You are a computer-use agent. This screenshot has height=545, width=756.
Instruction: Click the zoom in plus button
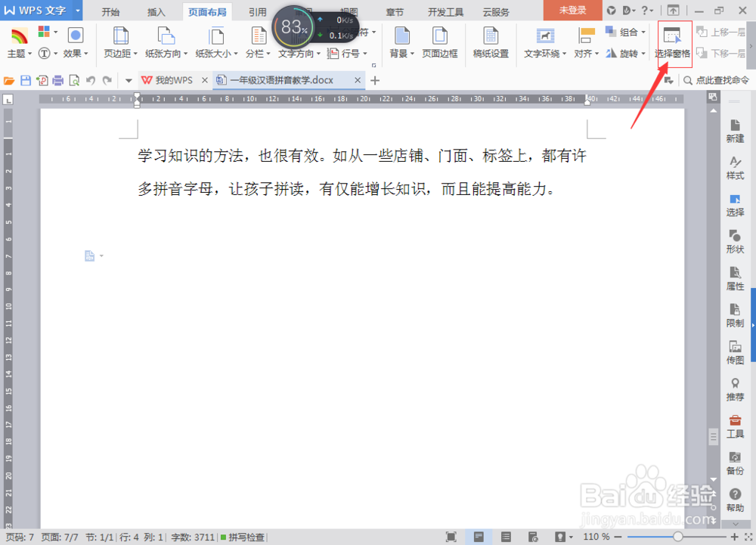click(x=734, y=537)
